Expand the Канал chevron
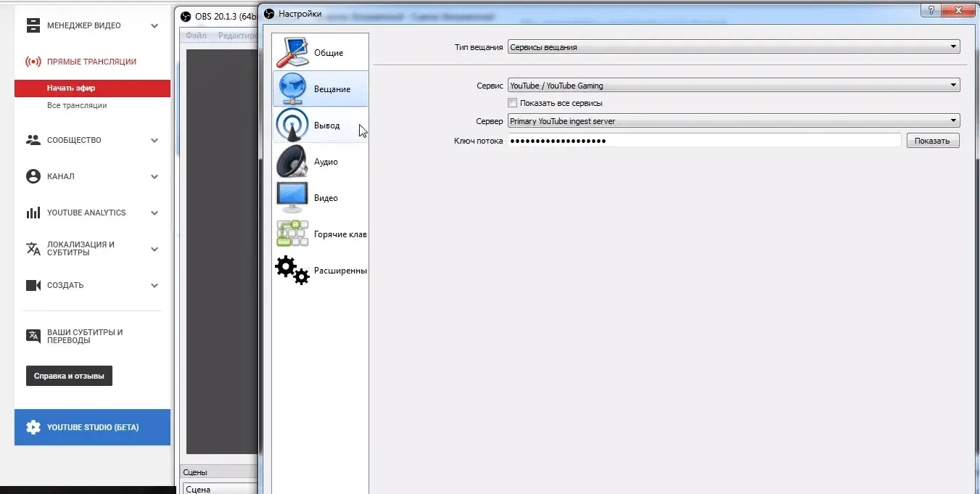The image size is (980, 494). (x=155, y=177)
